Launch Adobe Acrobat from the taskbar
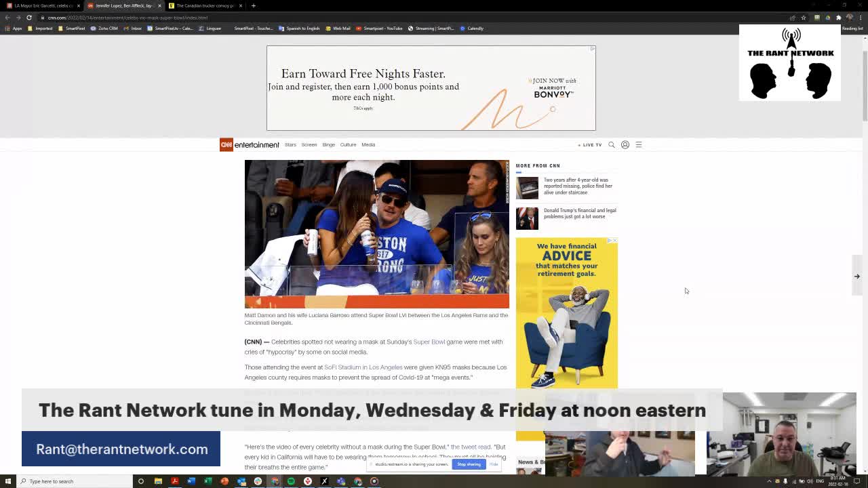 pyautogui.click(x=175, y=481)
